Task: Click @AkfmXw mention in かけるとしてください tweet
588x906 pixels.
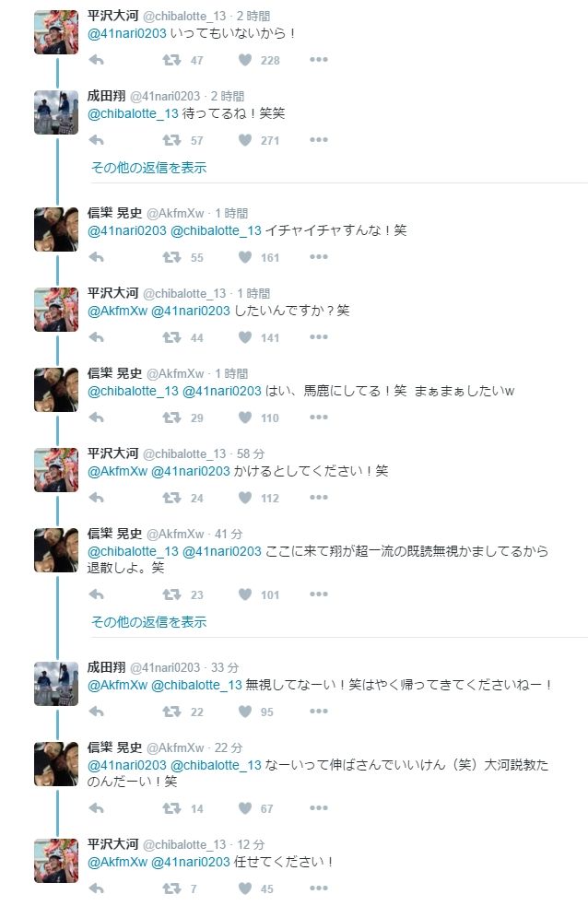Action: click(117, 471)
